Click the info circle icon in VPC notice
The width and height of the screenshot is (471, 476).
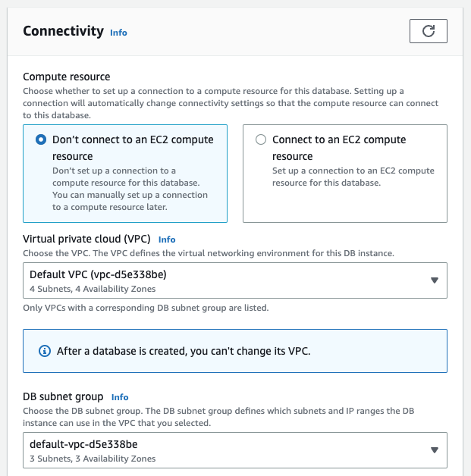pos(45,351)
